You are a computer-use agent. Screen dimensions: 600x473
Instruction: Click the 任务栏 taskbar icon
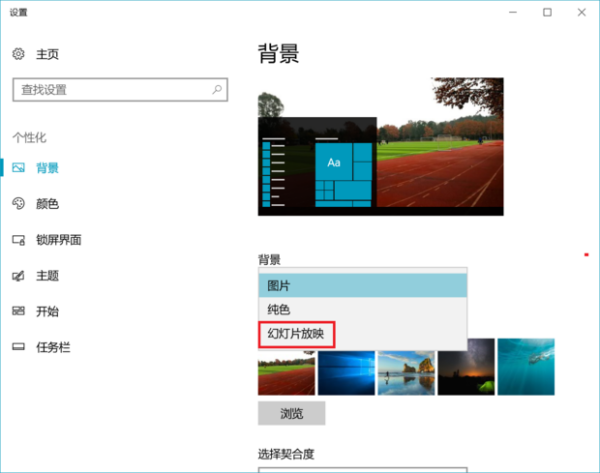(x=18, y=347)
